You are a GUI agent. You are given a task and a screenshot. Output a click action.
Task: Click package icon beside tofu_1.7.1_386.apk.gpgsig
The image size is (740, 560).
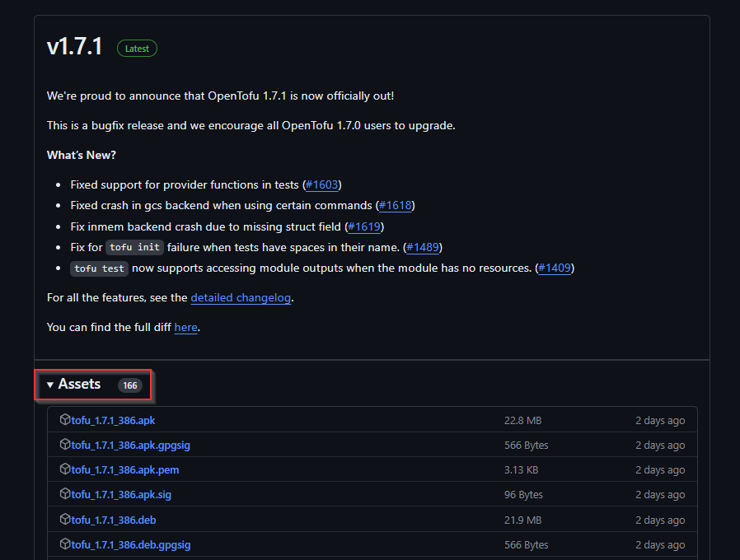pyautogui.click(x=65, y=444)
